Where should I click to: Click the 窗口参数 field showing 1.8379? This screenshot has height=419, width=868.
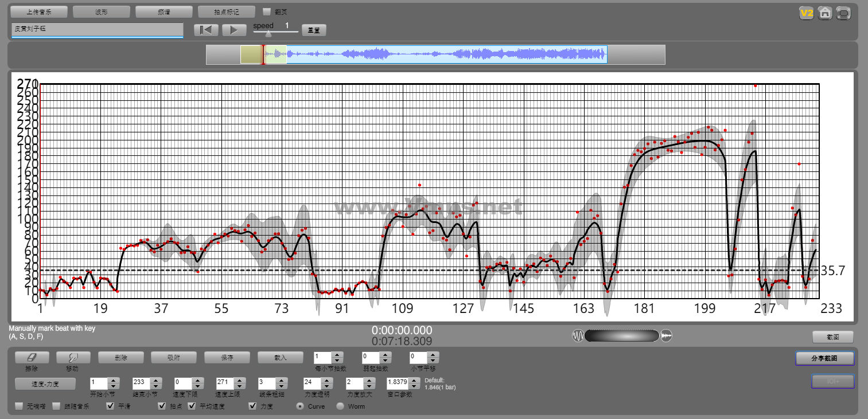click(x=397, y=383)
